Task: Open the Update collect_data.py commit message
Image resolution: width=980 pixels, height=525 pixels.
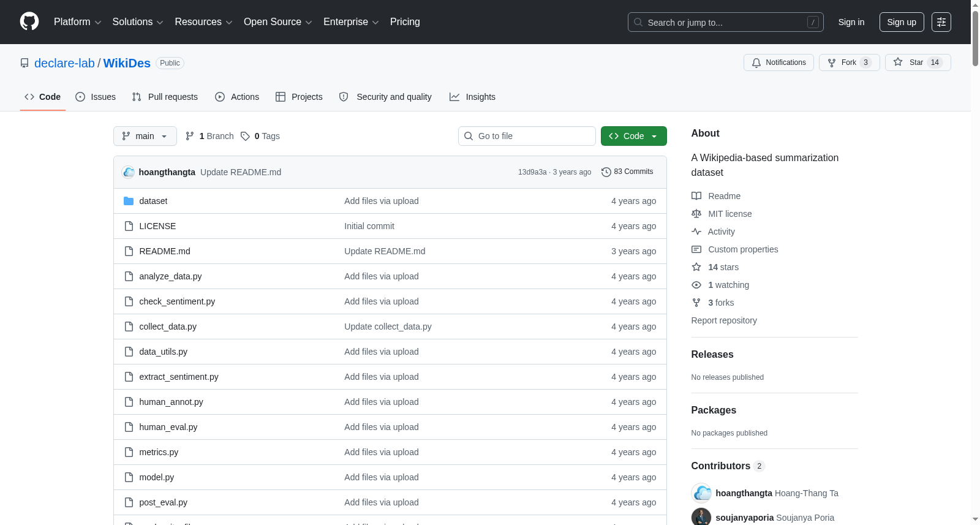Action: coord(388,327)
